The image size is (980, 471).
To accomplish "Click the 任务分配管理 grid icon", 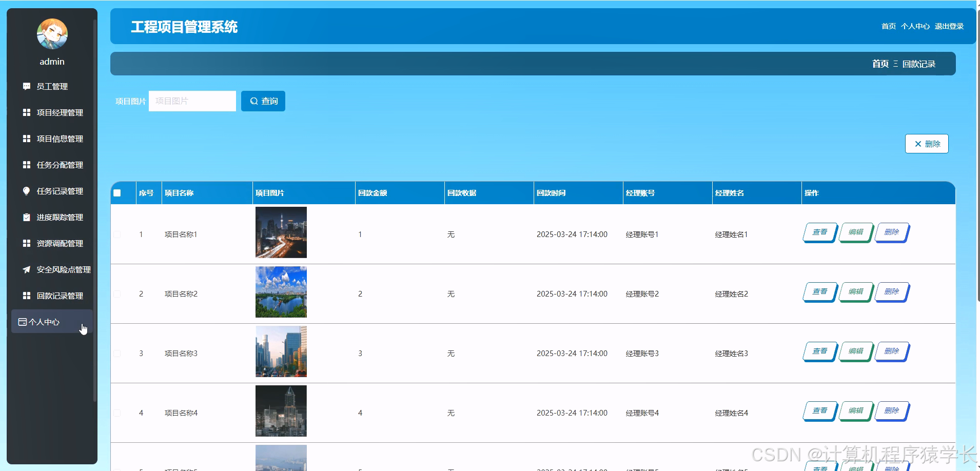I will point(27,165).
